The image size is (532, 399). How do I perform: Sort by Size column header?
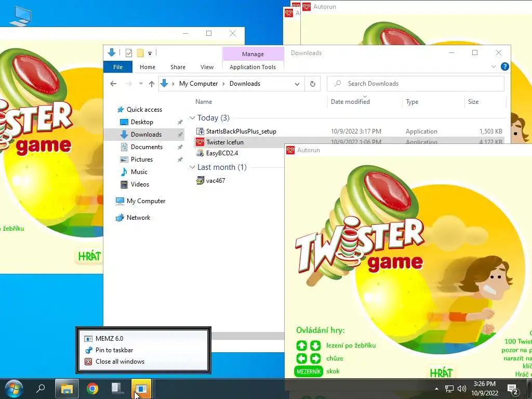(473, 101)
